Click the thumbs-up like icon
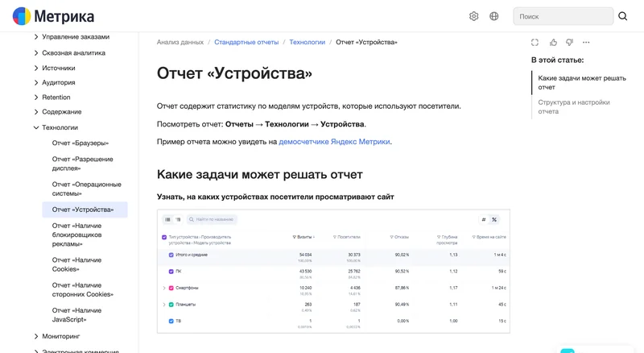Viewport: 644px width, 353px height. click(553, 43)
